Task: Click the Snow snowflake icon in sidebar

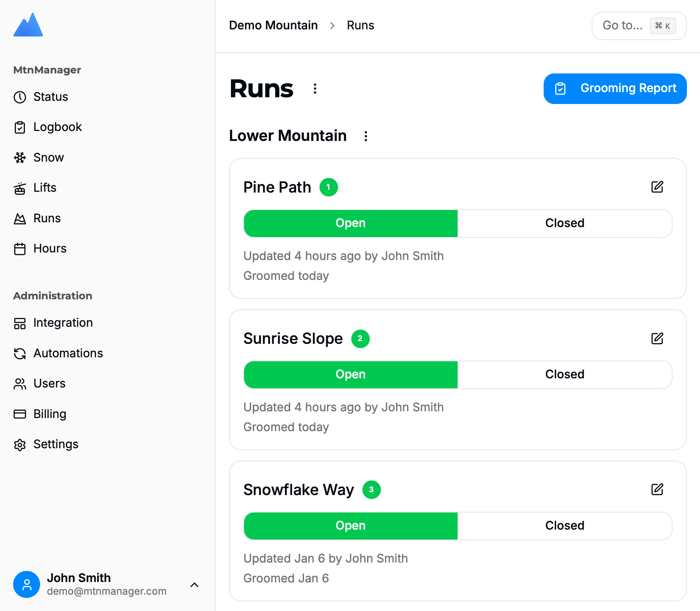Action: click(x=20, y=158)
